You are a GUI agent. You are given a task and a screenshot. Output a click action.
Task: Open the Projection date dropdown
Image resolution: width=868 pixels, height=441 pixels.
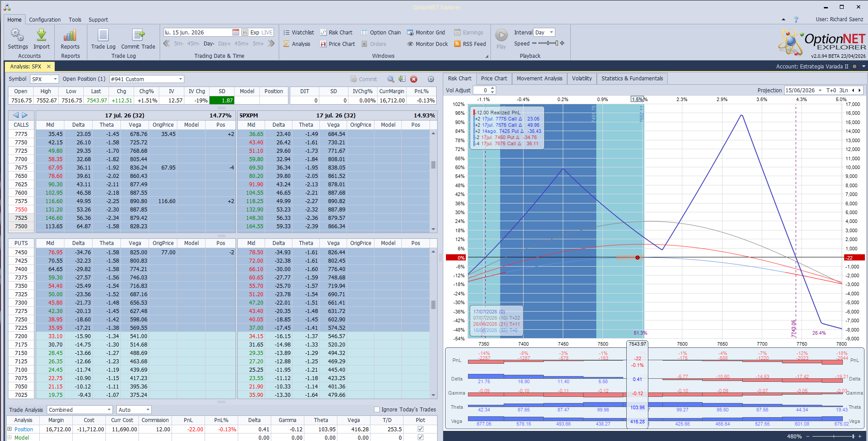pyautogui.click(x=820, y=90)
